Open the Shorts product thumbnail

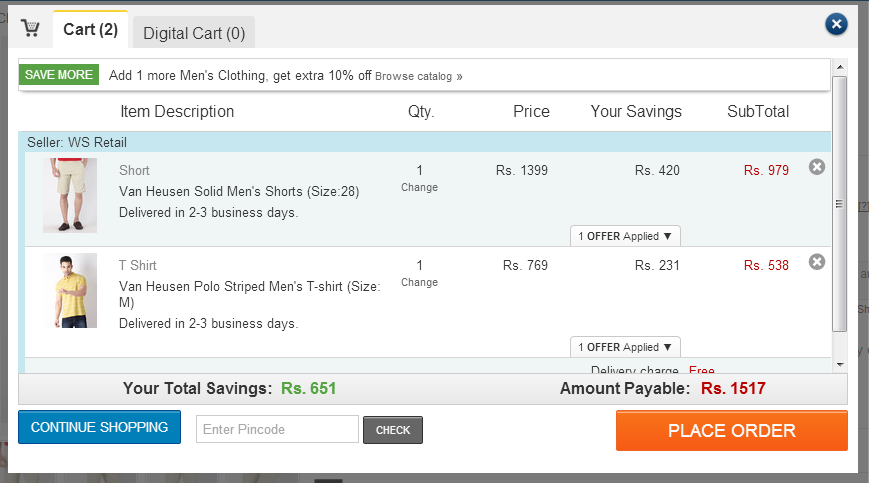click(x=70, y=195)
